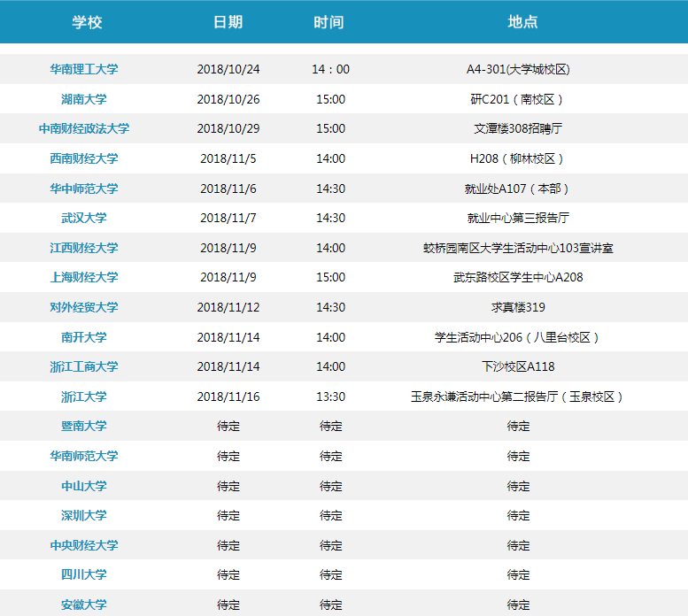Select the date 2018/11/16
The width and height of the screenshot is (688, 616).
coord(228,397)
